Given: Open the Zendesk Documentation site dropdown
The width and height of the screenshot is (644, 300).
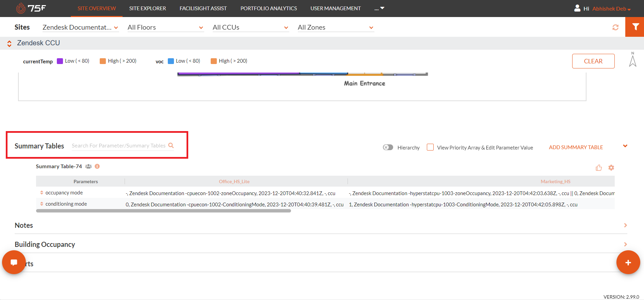Looking at the screenshot, I should [x=80, y=27].
